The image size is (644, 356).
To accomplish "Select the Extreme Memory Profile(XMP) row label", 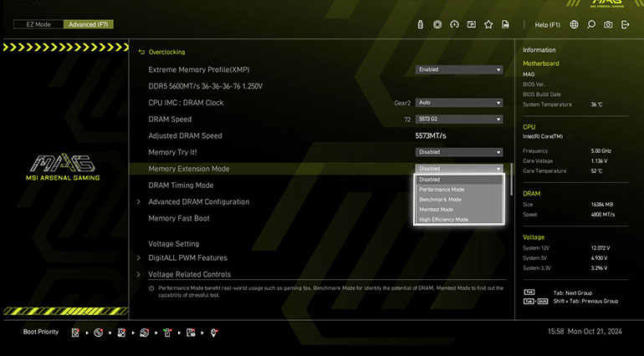I will pyautogui.click(x=199, y=70).
